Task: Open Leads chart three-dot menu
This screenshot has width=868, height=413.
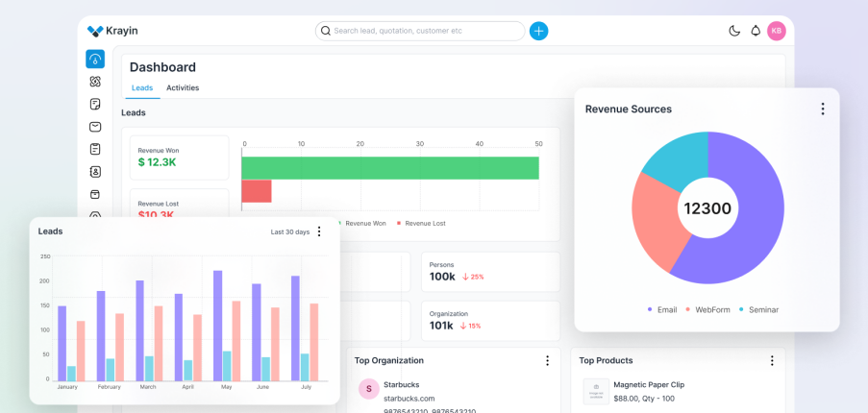Action: 319,231
